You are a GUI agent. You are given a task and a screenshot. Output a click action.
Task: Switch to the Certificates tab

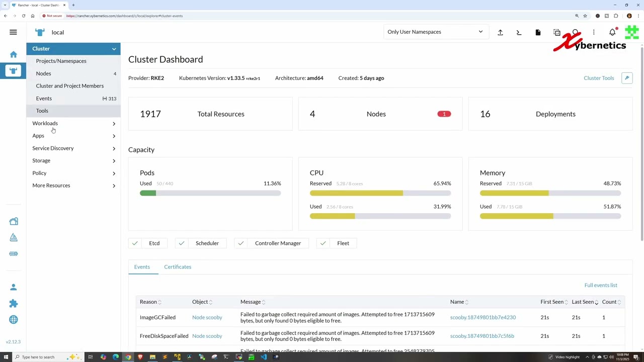point(178,267)
